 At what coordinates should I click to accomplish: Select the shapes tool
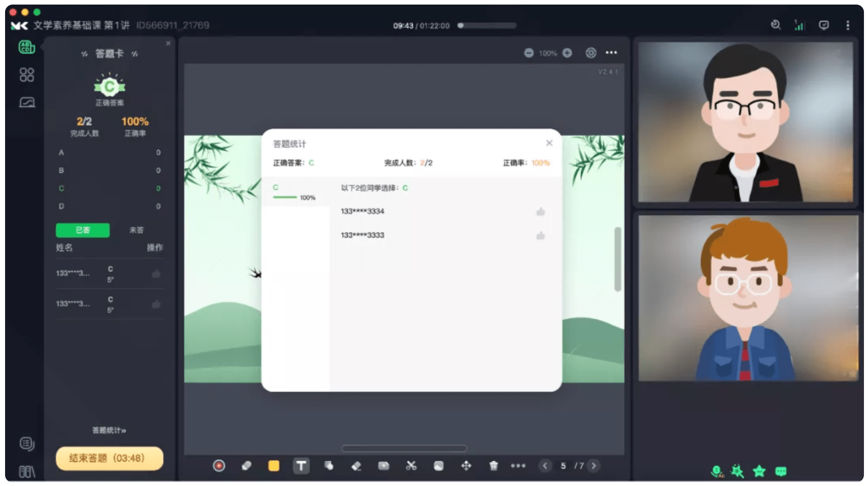click(x=329, y=466)
